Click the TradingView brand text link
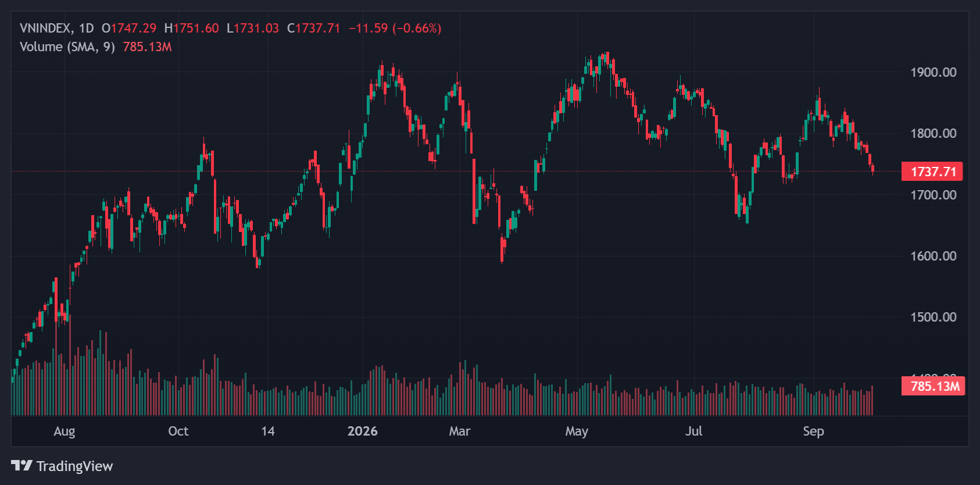 coord(74,466)
